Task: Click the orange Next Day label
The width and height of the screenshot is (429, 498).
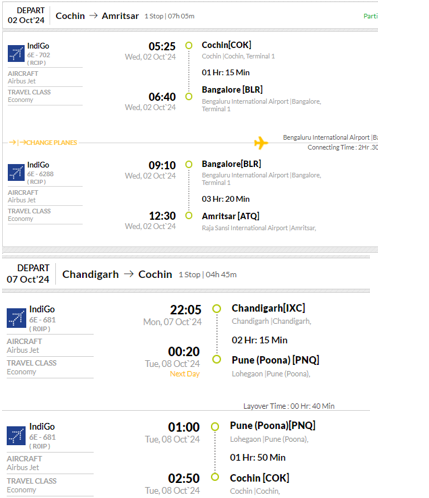Action: (185, 374)
